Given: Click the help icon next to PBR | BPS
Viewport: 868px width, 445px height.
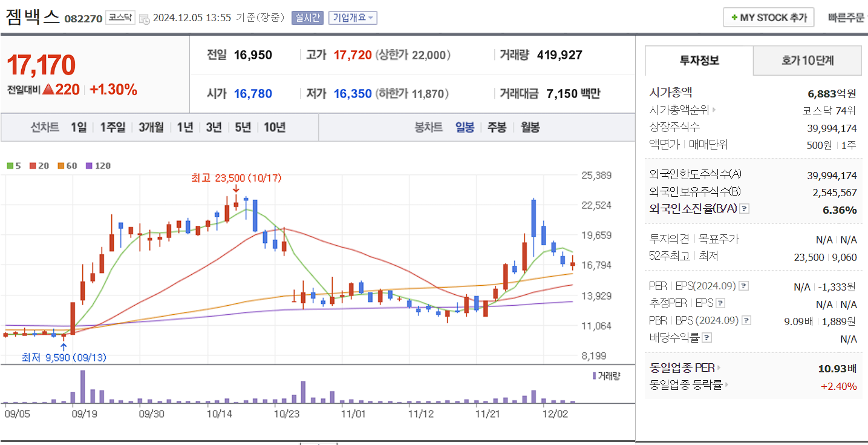Looking at the screenshot, I should pos(745,320).
